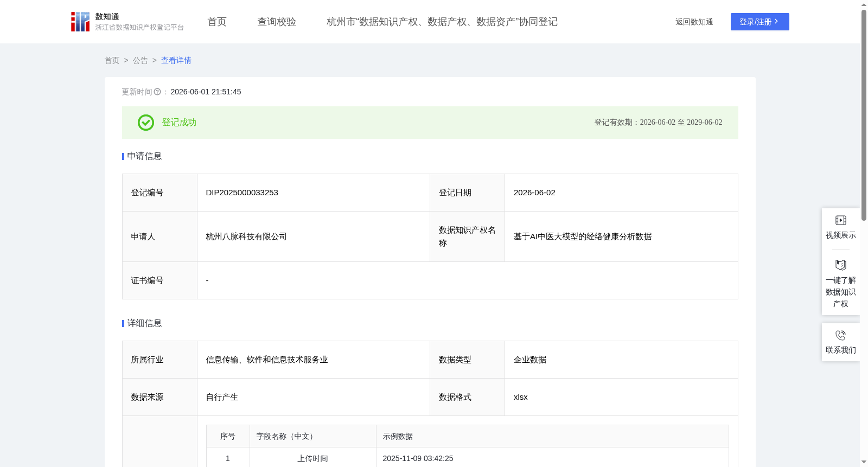Click 返回数知通 link

(x=694, y=22)
